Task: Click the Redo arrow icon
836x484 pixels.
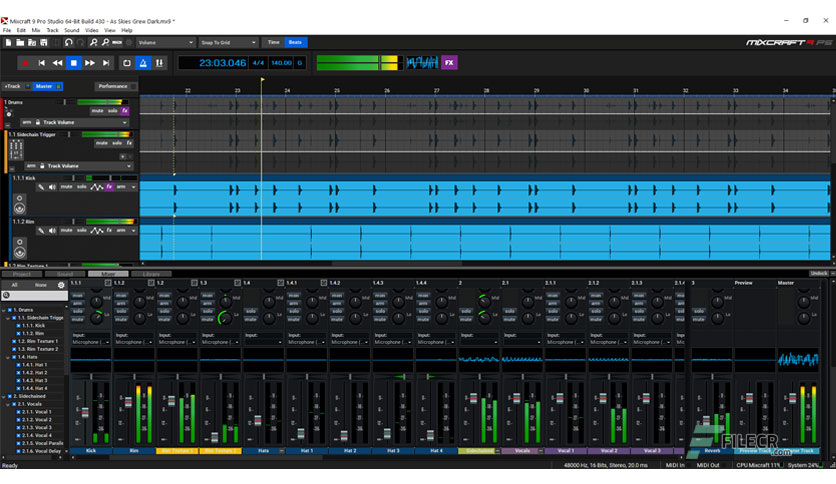Action: [80, 42]
